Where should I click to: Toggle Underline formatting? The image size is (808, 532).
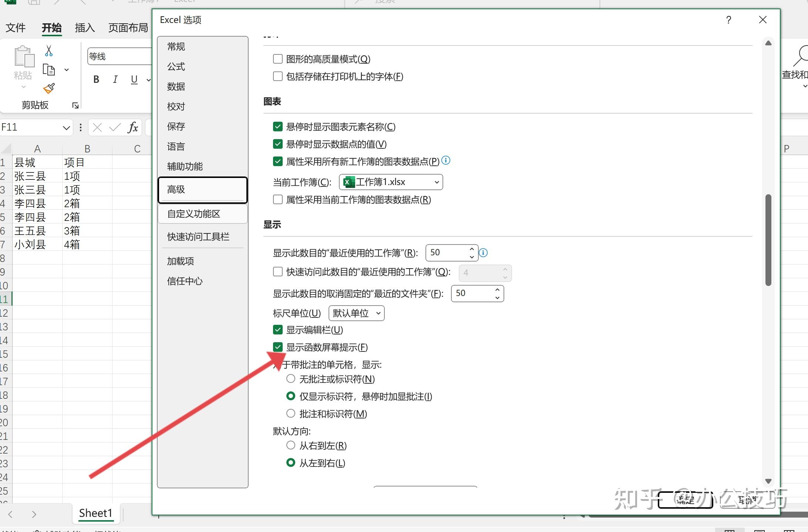coord(134,80)
